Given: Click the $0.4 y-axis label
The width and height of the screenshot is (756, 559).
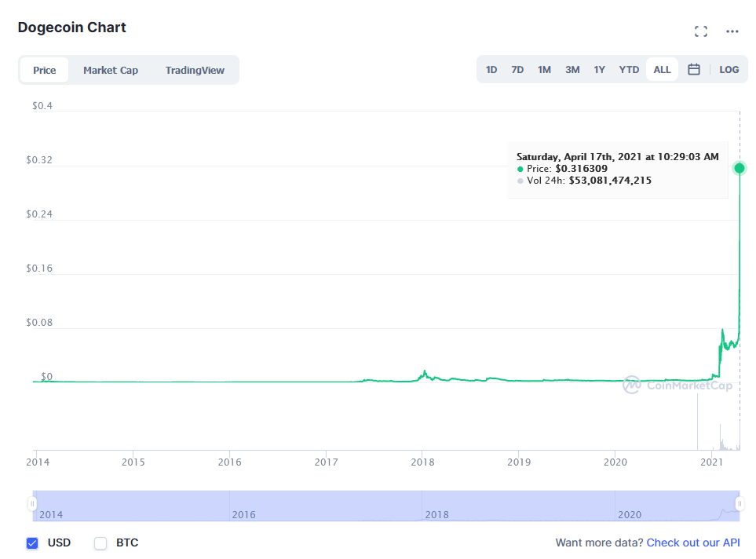Looking at the screenshot, I should point(42,106).
